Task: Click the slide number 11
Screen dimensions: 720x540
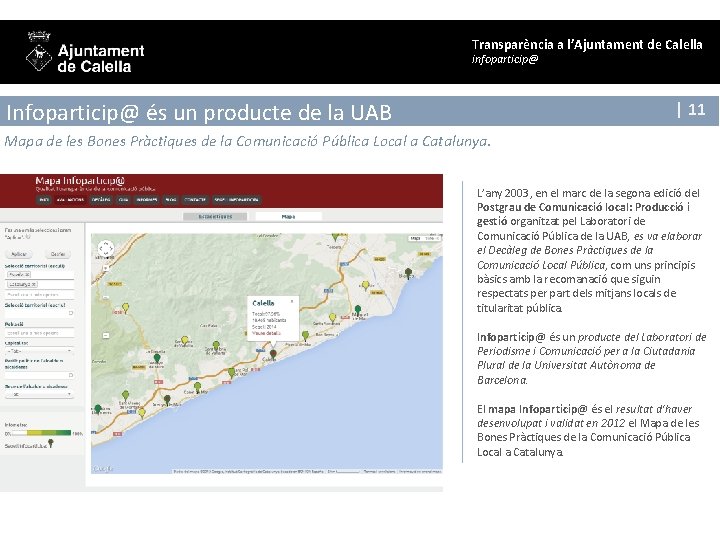Action: click(696, 110)
